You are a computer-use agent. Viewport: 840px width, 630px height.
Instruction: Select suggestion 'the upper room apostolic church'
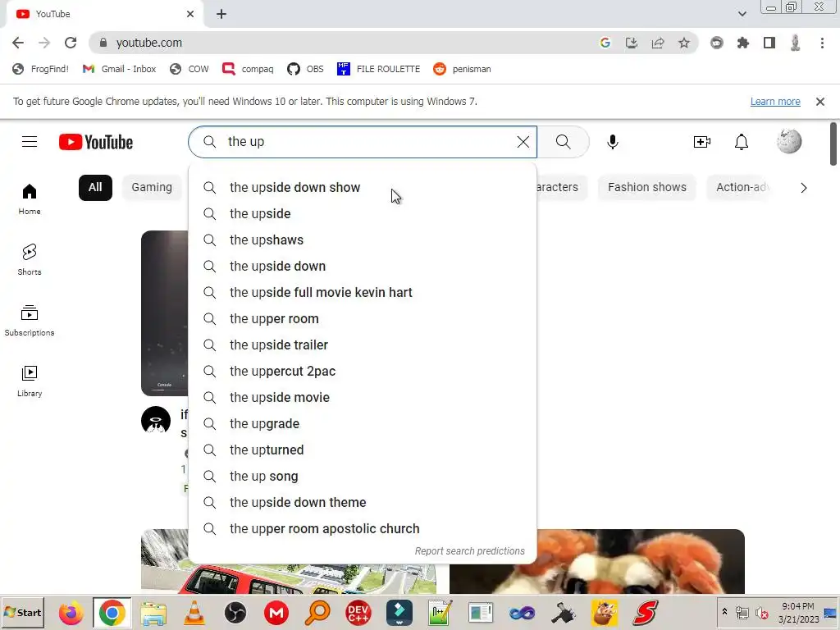tap(363, 529)
